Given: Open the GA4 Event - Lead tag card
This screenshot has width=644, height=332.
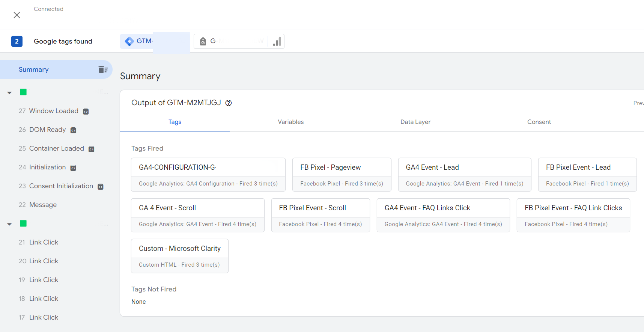Looking at the screenshot, I should [464, 175].
